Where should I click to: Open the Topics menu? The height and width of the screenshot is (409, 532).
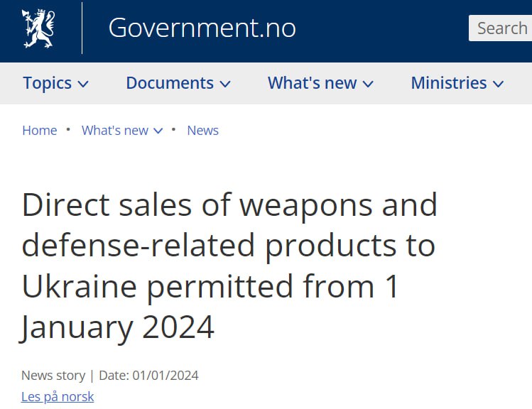point(47,83)
